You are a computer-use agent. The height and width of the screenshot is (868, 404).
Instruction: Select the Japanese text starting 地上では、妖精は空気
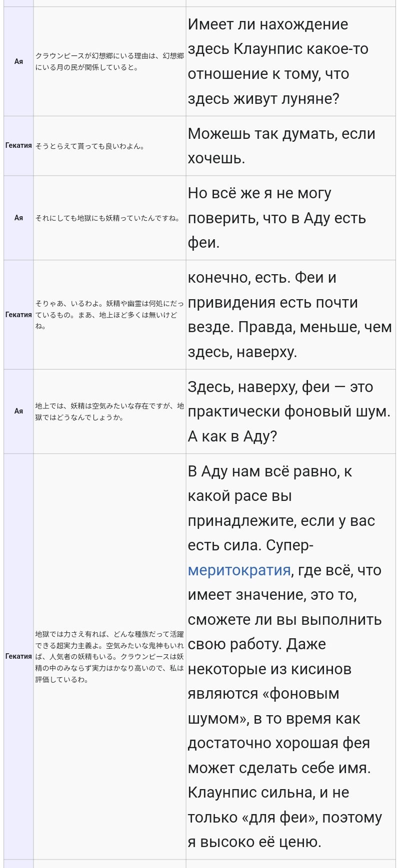click(x=109, y=412)
